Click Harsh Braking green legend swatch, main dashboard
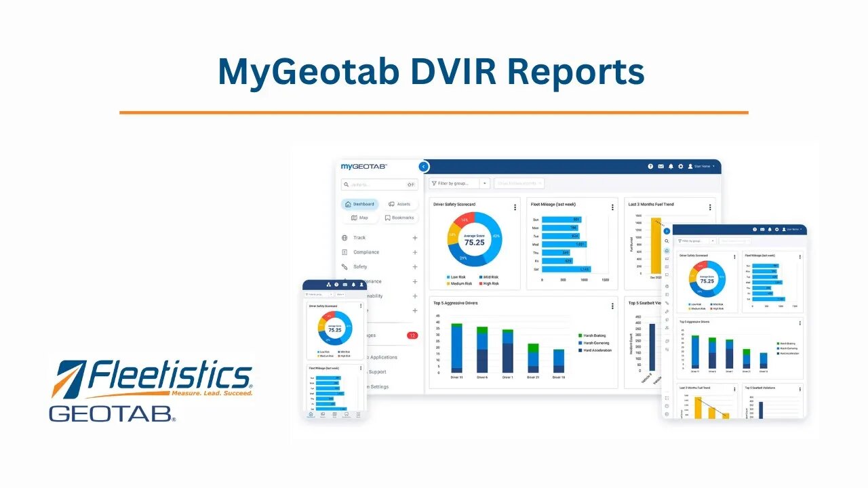 580,335
